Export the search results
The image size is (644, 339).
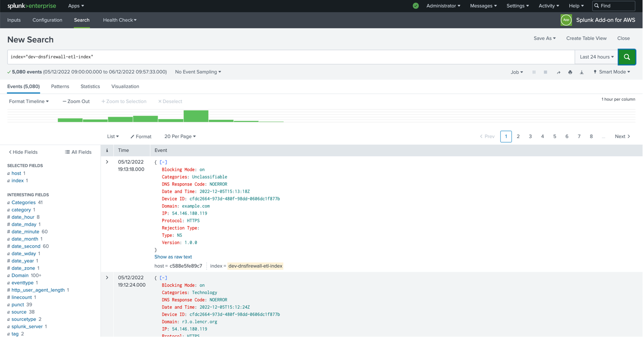pos(581,72)
